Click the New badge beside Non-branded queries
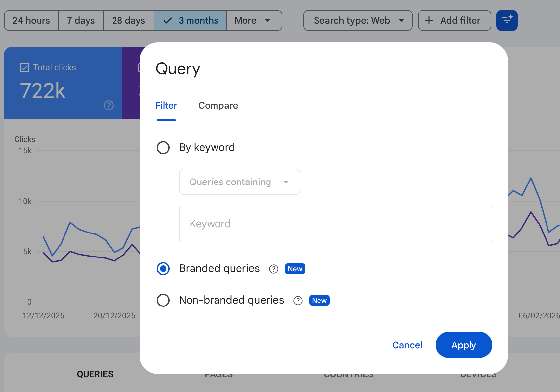This screenshot has height=392, width=560. [x=319, y=300]
